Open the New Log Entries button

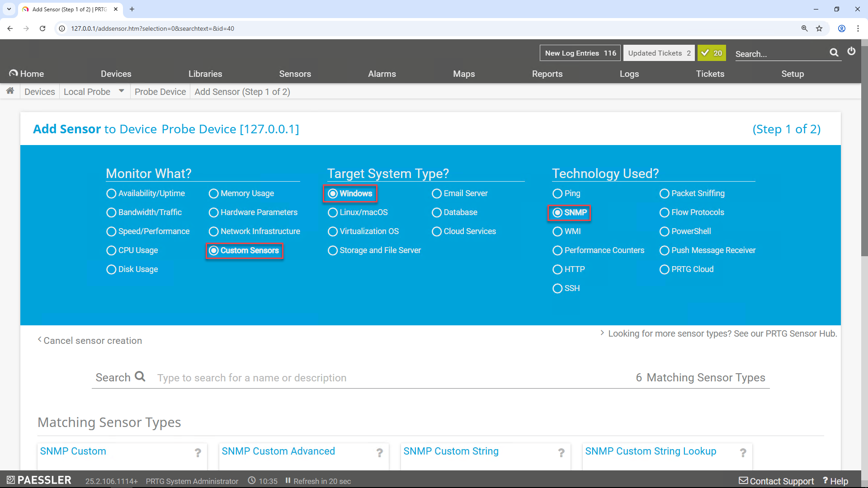click(x=580, y=53)
